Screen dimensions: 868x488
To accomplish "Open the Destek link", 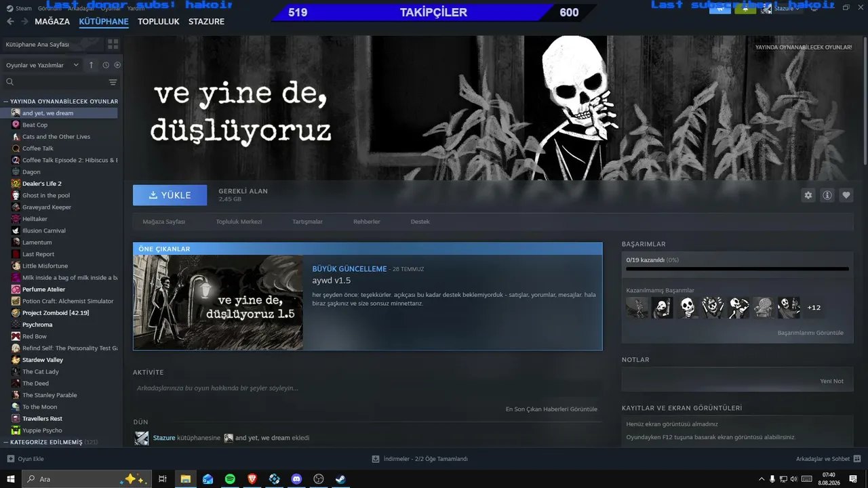I will (x=420, y=222).
